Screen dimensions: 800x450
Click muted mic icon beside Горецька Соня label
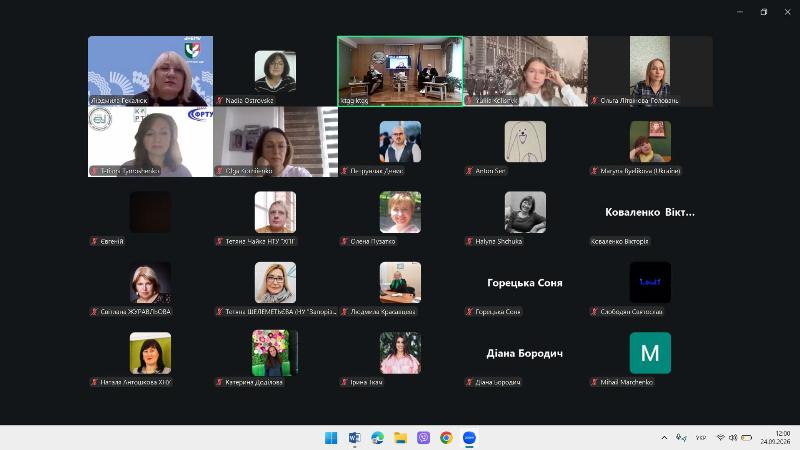coord(469,311)
